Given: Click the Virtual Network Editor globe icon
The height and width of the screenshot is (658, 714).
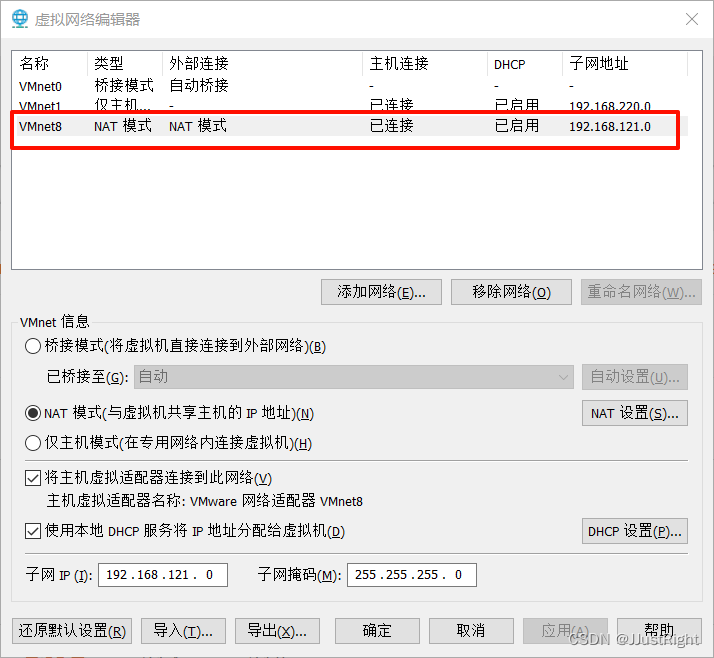Looking at the screenshot, I should [x=20, y=19].
